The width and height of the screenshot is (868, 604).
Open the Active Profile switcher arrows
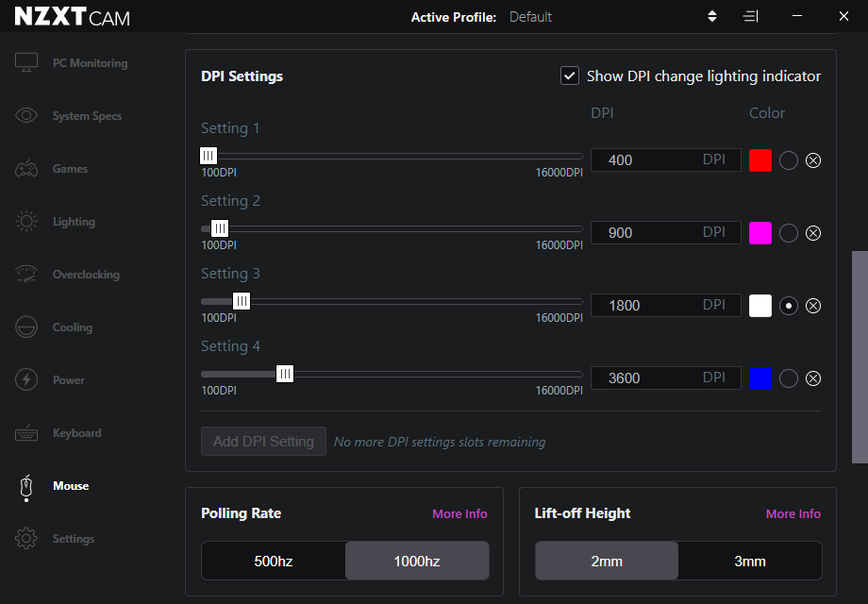[712, 17]
